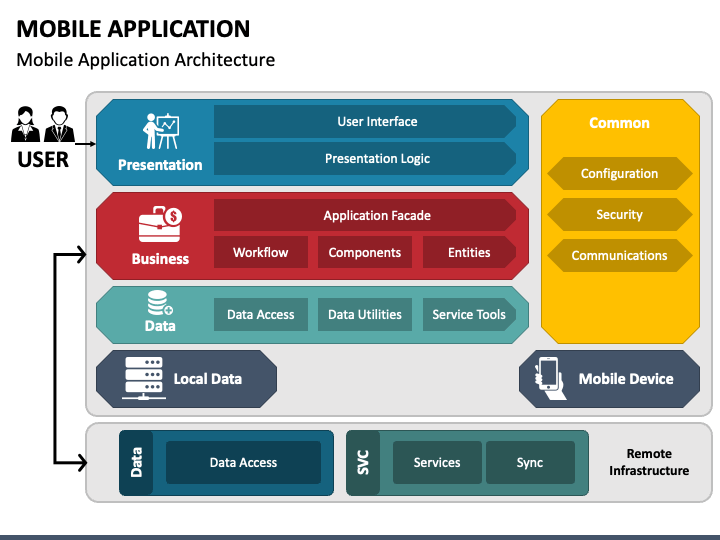Click the Configuration hexagon
The height and width of the screenshot is (540, 720).
point(619,174)
